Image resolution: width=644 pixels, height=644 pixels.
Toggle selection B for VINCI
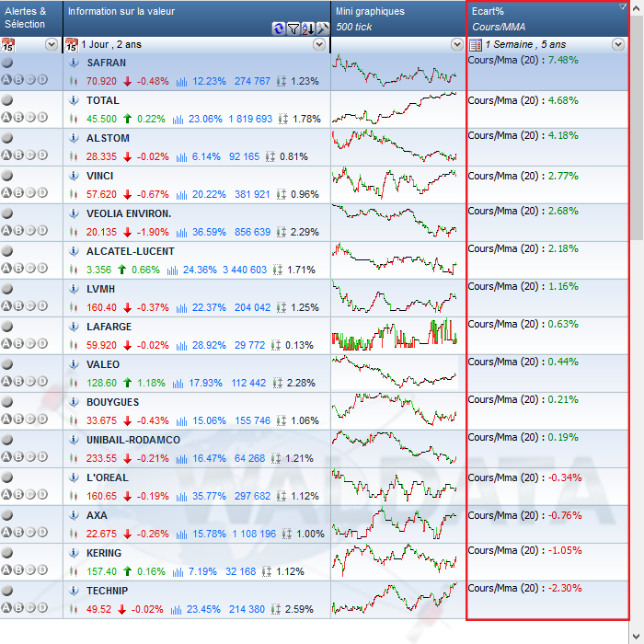point(18,192)
